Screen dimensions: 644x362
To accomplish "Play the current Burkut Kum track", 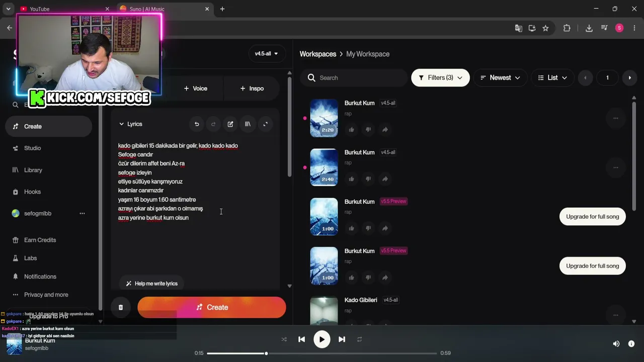I will (322, 339).
